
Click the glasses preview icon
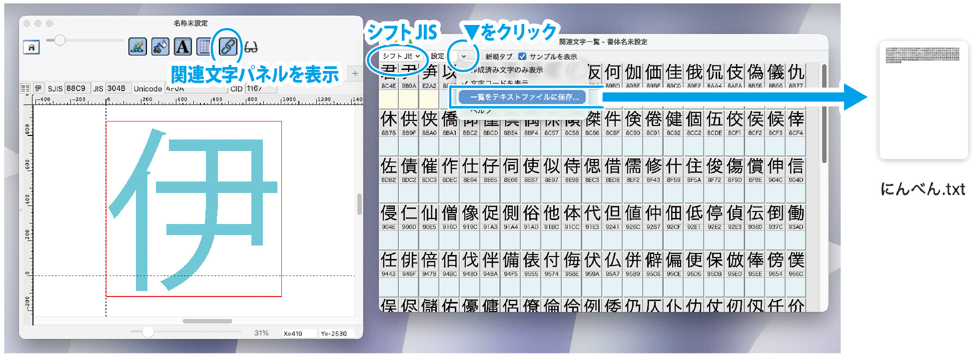(251, 47)
